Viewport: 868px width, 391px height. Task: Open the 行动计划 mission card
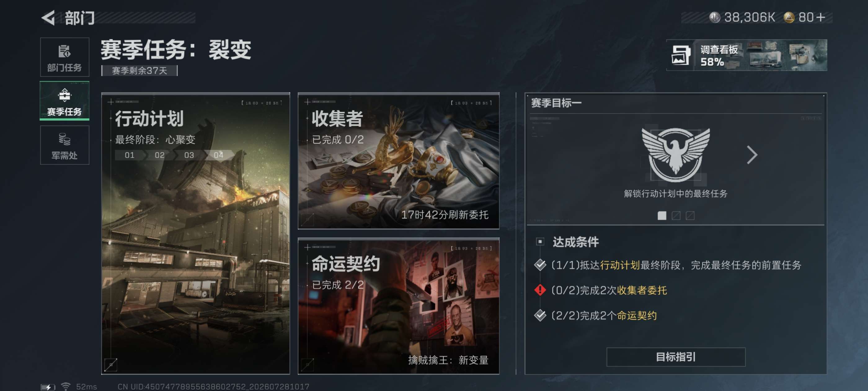(196, 233)
